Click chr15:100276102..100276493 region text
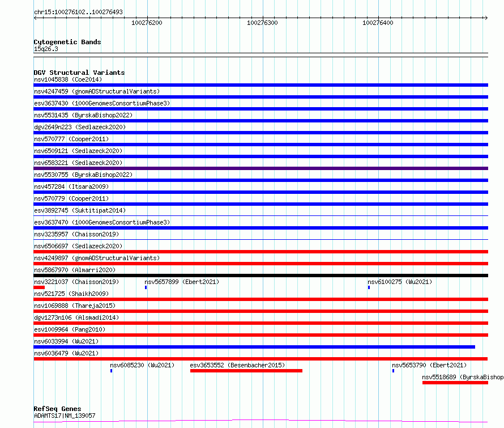This screenshot has height=428, width=504. 78,12
